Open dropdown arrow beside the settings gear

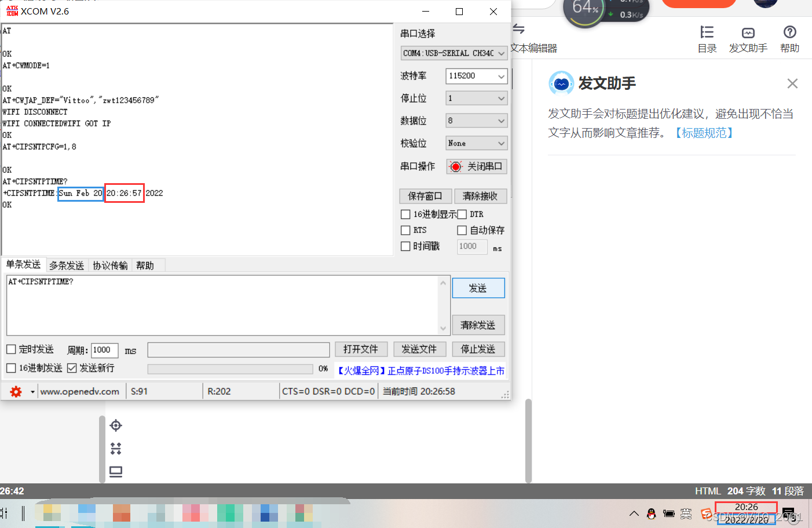(x=32, y=392)
